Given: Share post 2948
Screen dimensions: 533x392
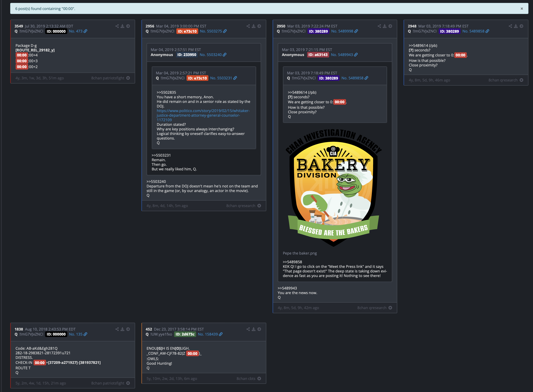Looking at the screenshot, I should click(510, 26).
